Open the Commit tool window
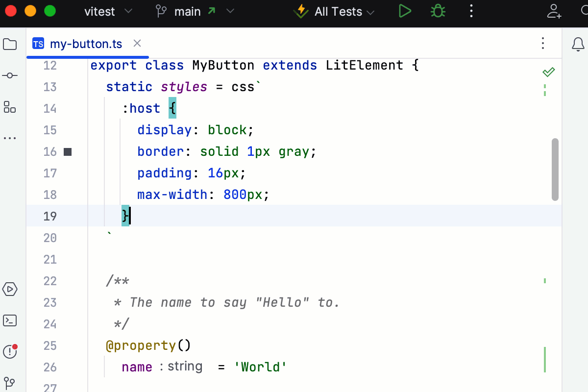588x392 pixels. [x=10, y=75]
